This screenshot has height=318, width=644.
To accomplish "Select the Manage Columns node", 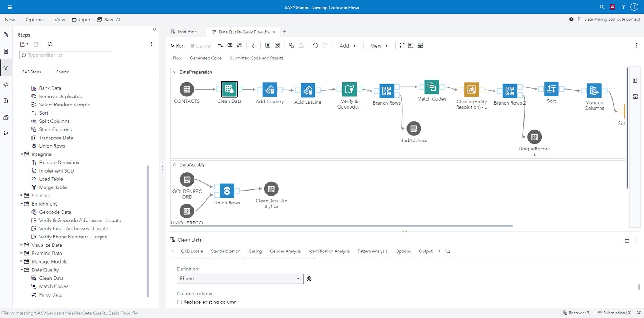I will coord(594,91).
